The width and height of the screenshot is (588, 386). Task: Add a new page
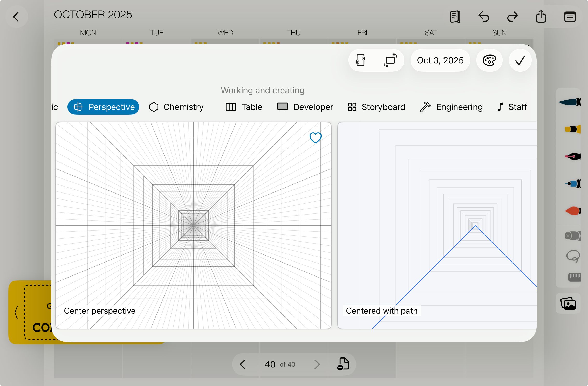tap(343, 364)
